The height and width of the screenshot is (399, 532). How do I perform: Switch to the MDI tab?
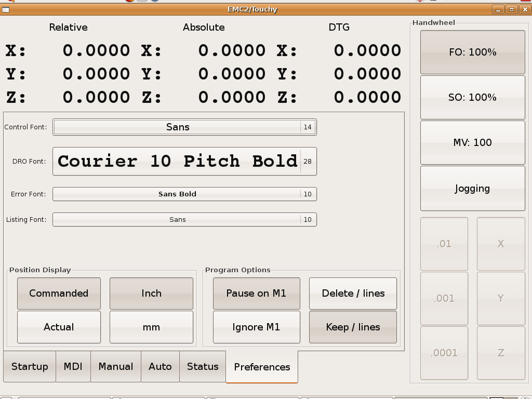[73, 366]
